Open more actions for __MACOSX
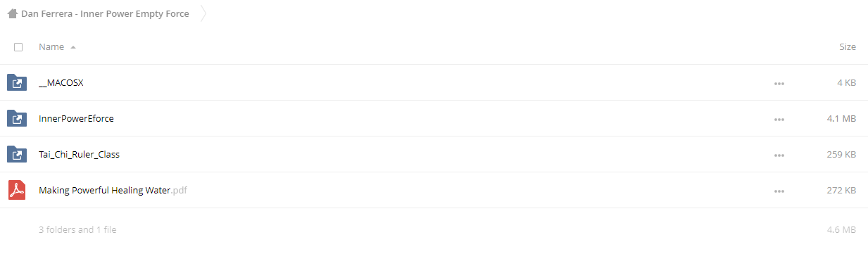Screen dimensions: 868x261 tap(779, 83)
